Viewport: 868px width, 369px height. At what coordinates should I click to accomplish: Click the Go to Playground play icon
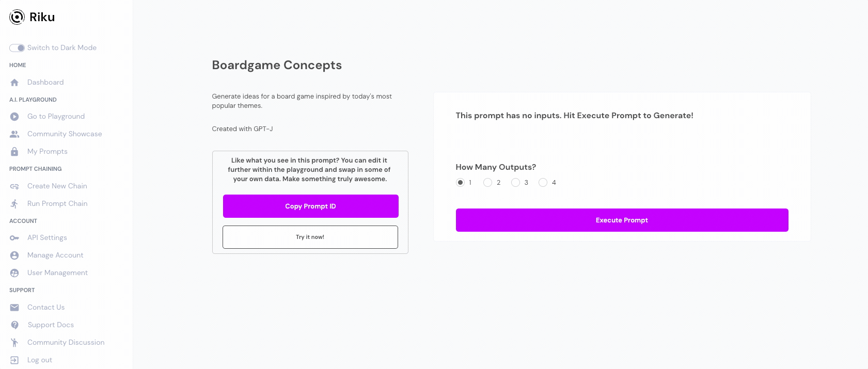pos(14,116)
